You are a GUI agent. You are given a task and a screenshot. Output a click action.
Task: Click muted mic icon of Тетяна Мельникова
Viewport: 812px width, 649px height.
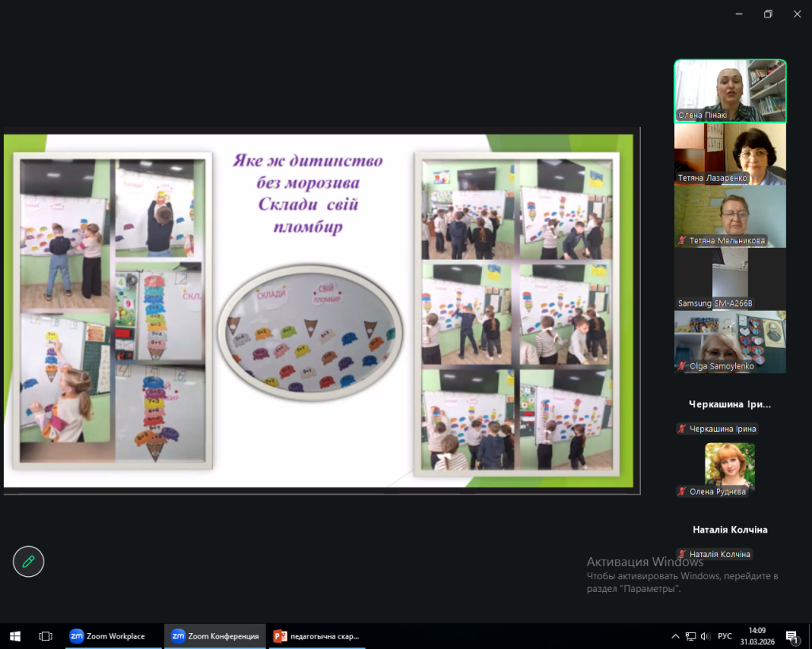(x=681, y=240)
